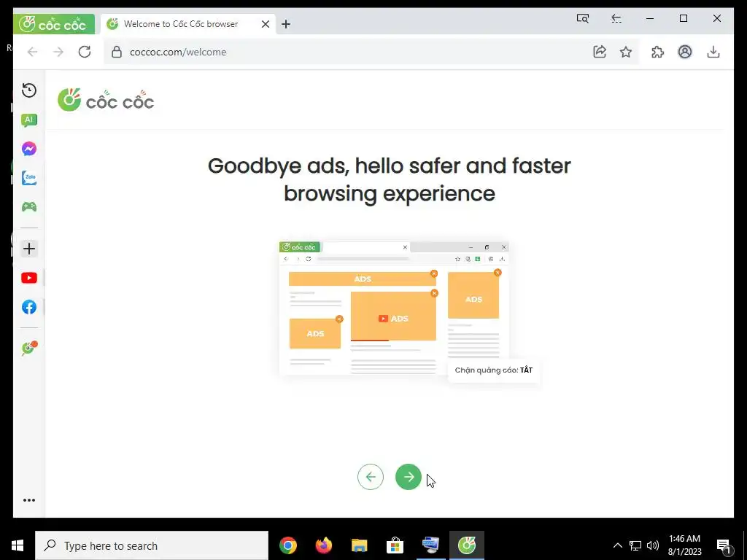Viewport: 747px width, 560px height.
Task: Open sidebar more options ellipsis
Action: 29,500
